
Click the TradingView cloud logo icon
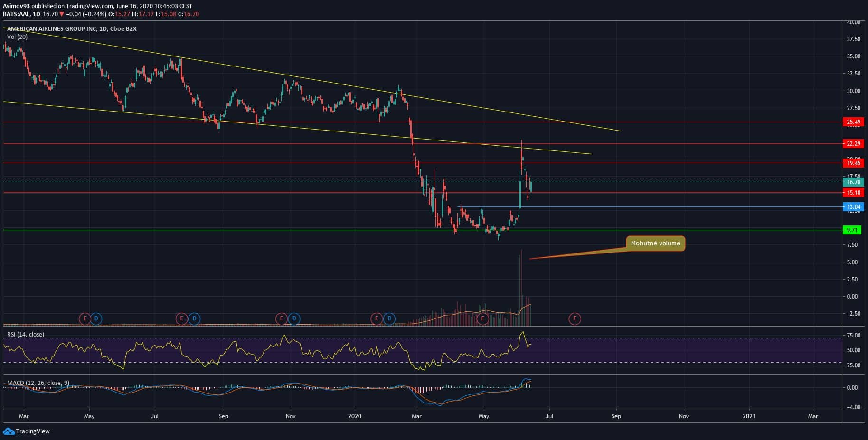tap(9, 431)
